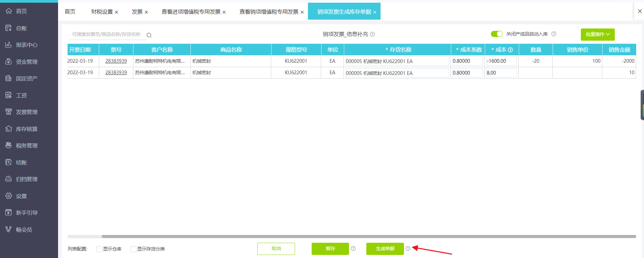The image size is (644, 258).
Task: Click help icon beside 生成单据 button
Action: (408, 249)
